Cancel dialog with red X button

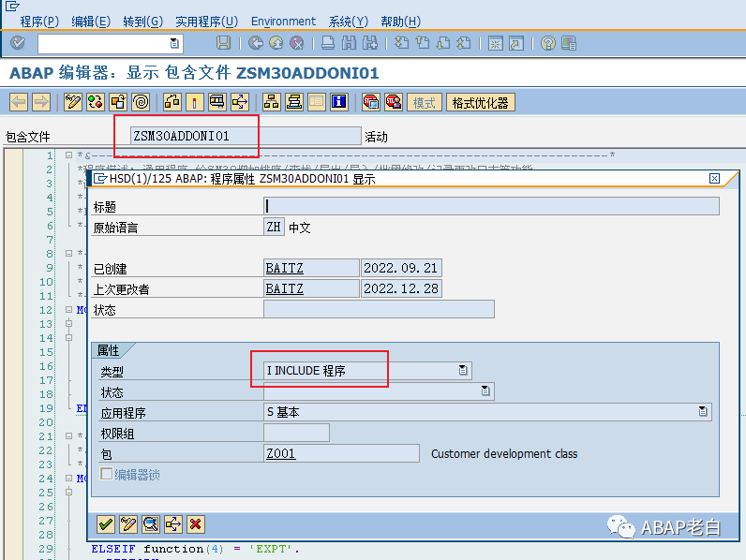(196, 524)
